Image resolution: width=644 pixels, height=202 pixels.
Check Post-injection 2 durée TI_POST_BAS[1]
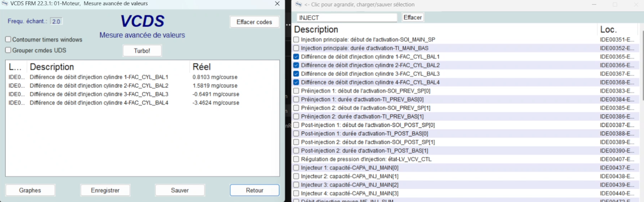(x=296, y=151)
